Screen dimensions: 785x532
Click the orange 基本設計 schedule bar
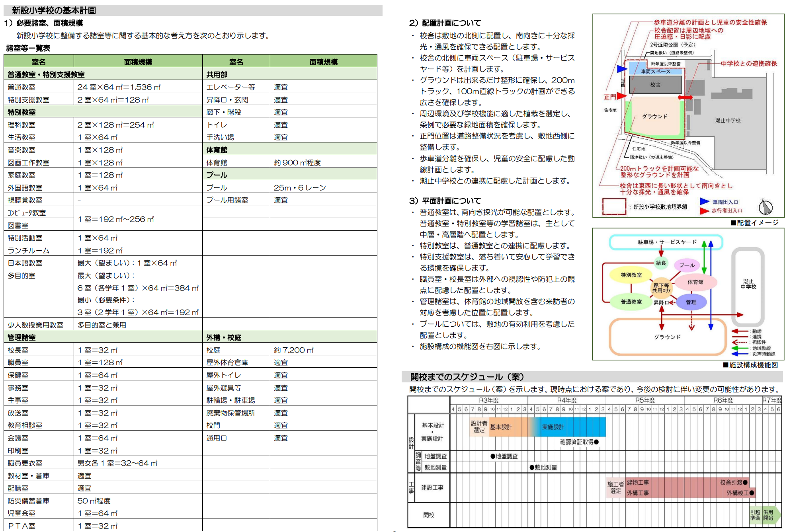(x=501, y=427)
